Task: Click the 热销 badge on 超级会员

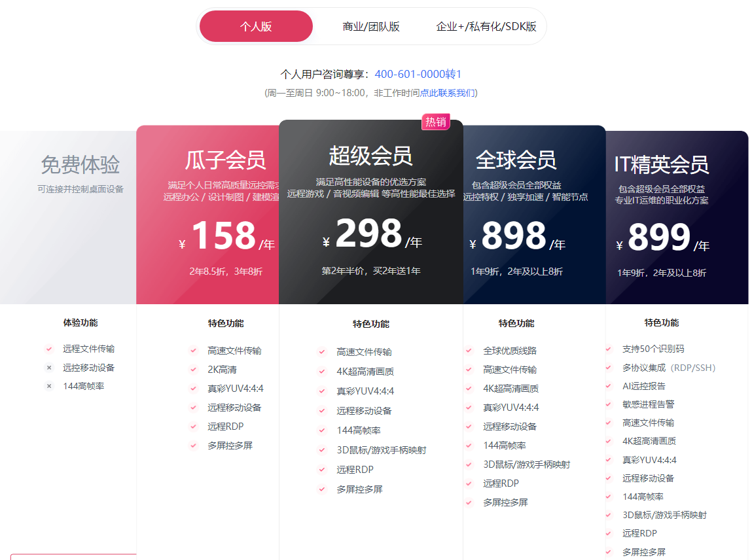Action: (436, 122)
